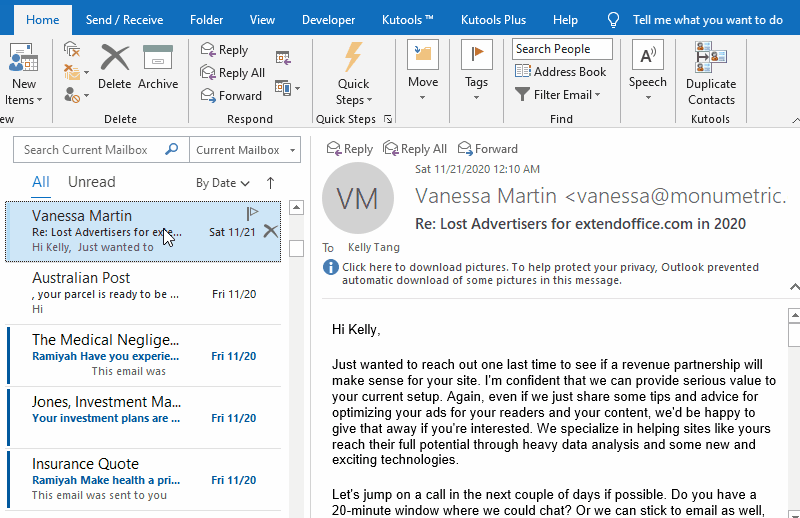Expand the New Items dropdown arrow
The height and width of the screenshot is (518, 800).
(x=39, y=100)
